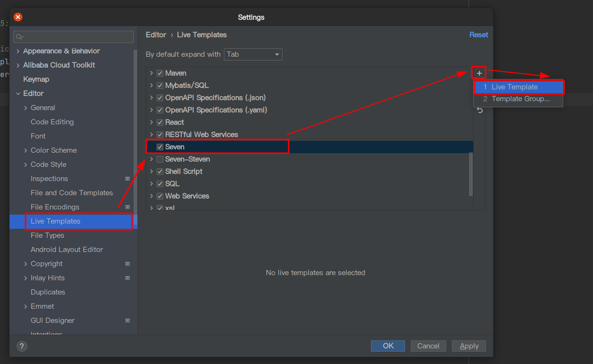This screenshot has height=364, width=593.
Task: Click the plus add template icon
Action: pos(479,73)
